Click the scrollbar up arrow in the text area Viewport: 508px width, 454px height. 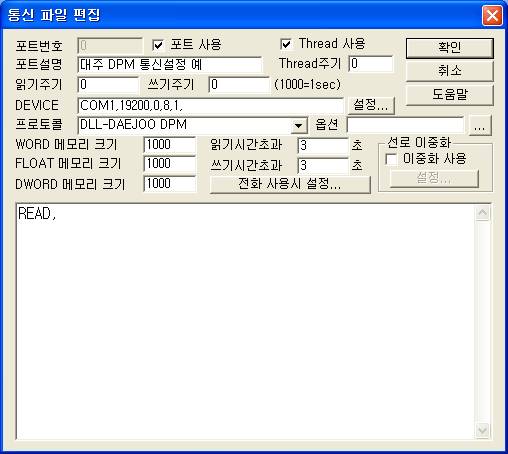click(482, 213)
